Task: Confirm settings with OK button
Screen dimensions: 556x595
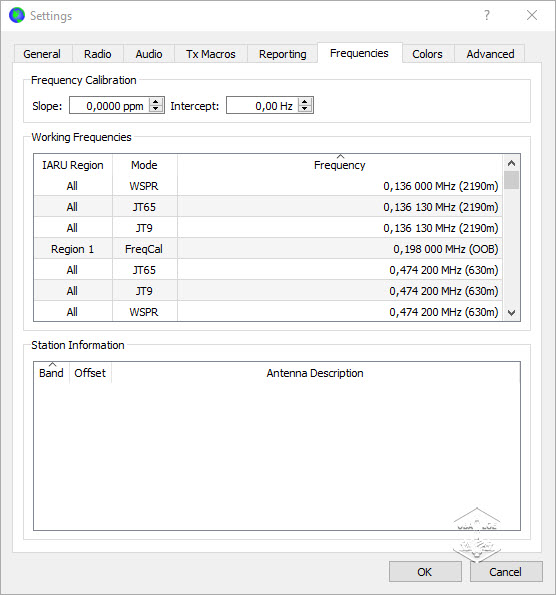Action: point(425,571)
